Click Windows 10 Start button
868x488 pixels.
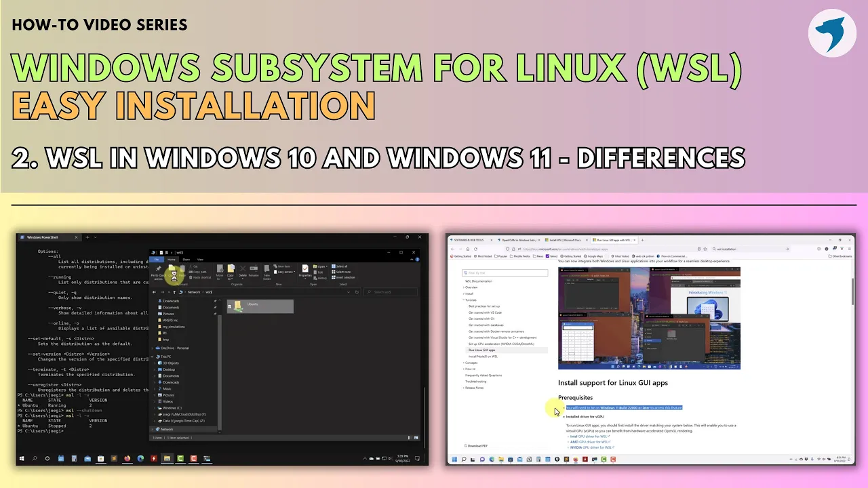[22, 459]
